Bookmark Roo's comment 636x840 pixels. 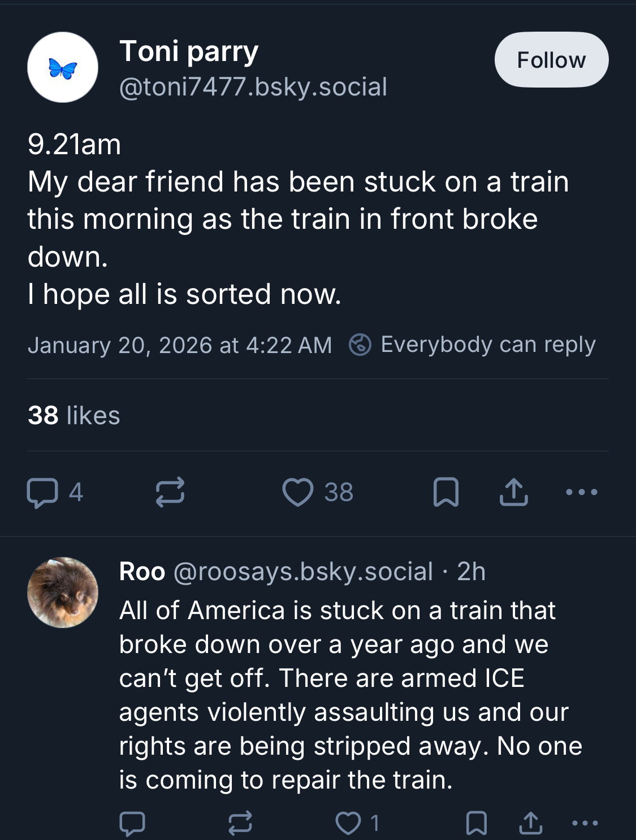(x=476, y=823)
